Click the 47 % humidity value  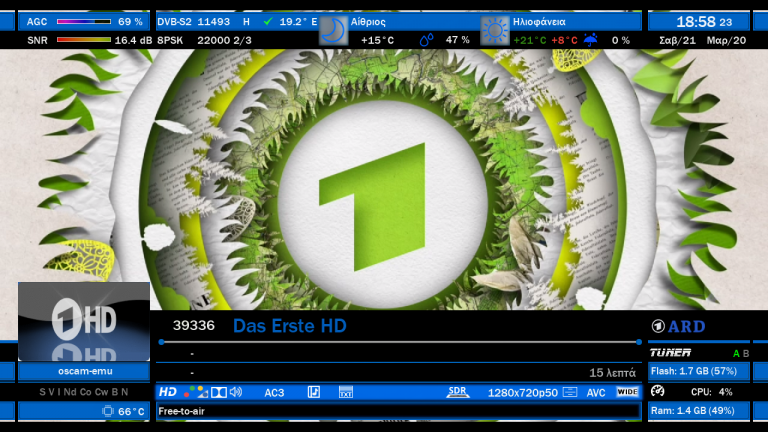pyautogui.click(x=457, y=40)
